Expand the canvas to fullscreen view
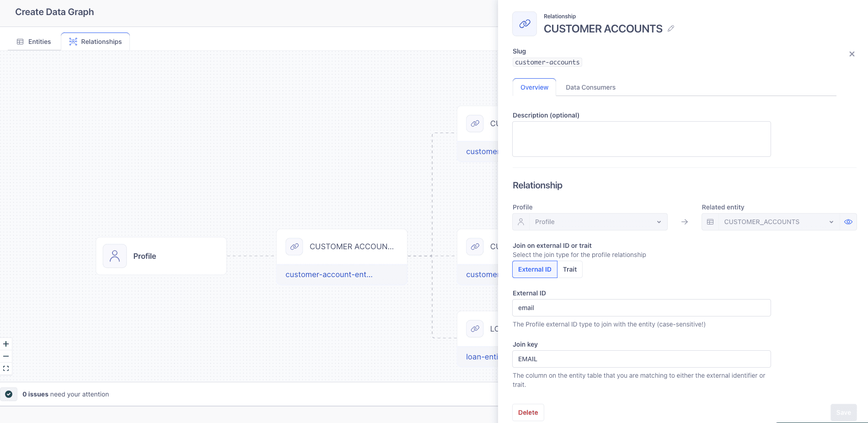The width and height of the screenshot is (868, 423). [x=6, y=368]
